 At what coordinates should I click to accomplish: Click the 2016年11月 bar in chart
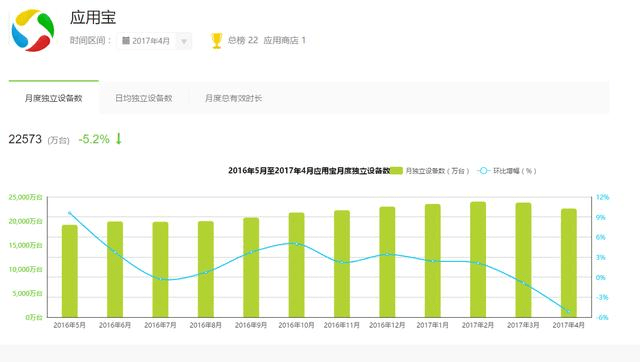click(342, 264)
